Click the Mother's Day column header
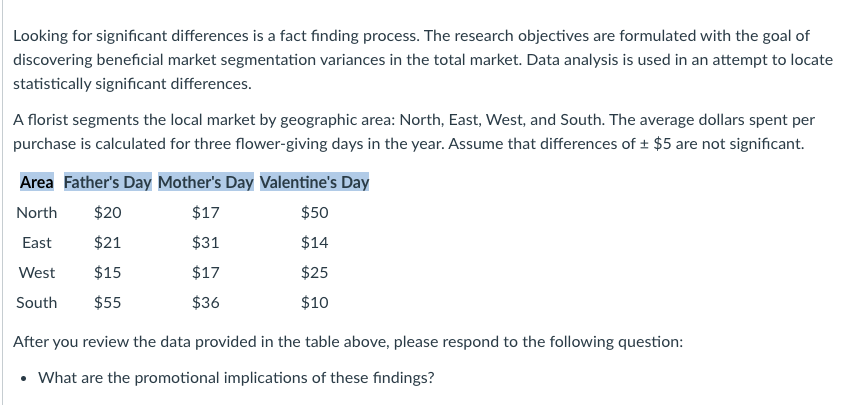 (x=206, y=183)
